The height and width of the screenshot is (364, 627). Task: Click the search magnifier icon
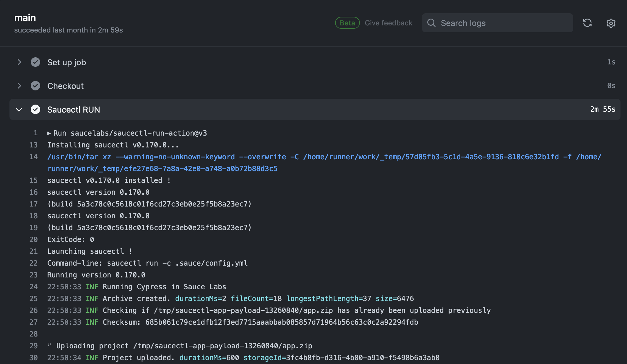click(x=431, y=23)
